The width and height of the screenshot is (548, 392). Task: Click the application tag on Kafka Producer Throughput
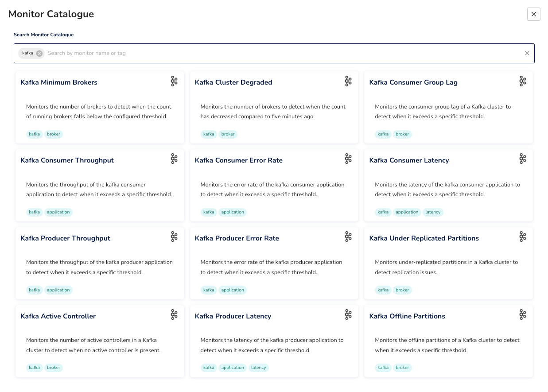point(58,290)
